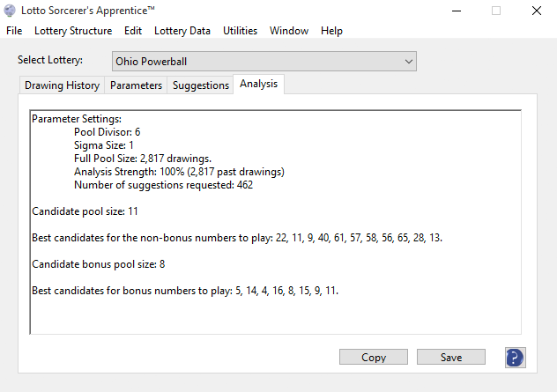Select the Analysis tab
Viewport: 557px width, 392px height.
pos(259,85)
